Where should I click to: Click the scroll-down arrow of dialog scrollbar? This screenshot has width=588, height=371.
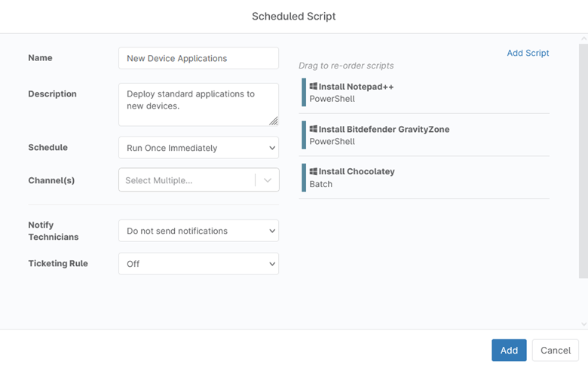(583, 324)
